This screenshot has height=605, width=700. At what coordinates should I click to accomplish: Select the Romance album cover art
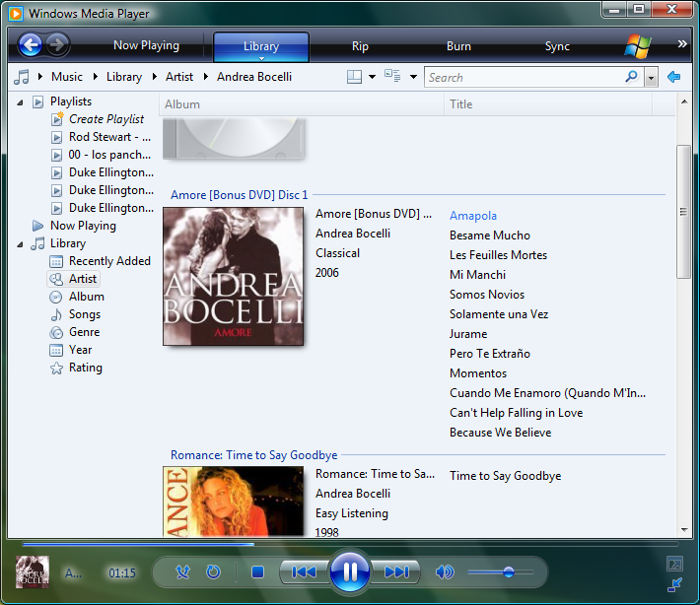(x=233, y=501)
